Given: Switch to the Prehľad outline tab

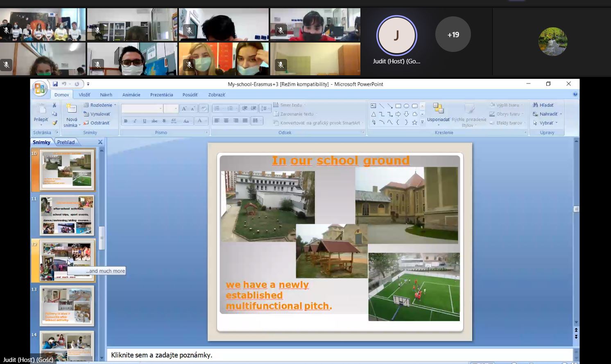Looking at the screenshot, I should tap(66, 142).
